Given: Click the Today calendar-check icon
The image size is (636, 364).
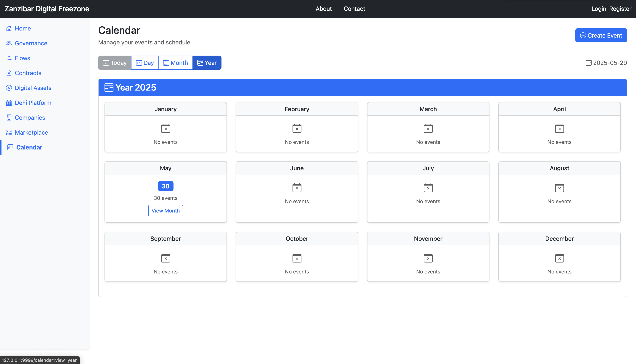Looking at the screenshot, I should [106, 63].
